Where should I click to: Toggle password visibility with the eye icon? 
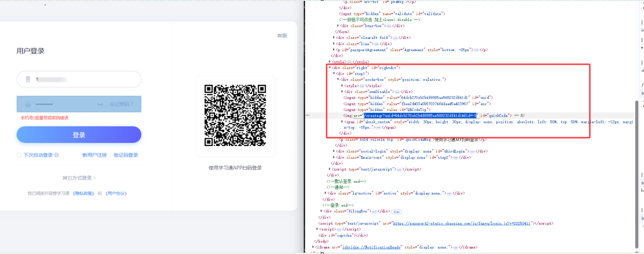pyautogui.click(x=101, y=104)
